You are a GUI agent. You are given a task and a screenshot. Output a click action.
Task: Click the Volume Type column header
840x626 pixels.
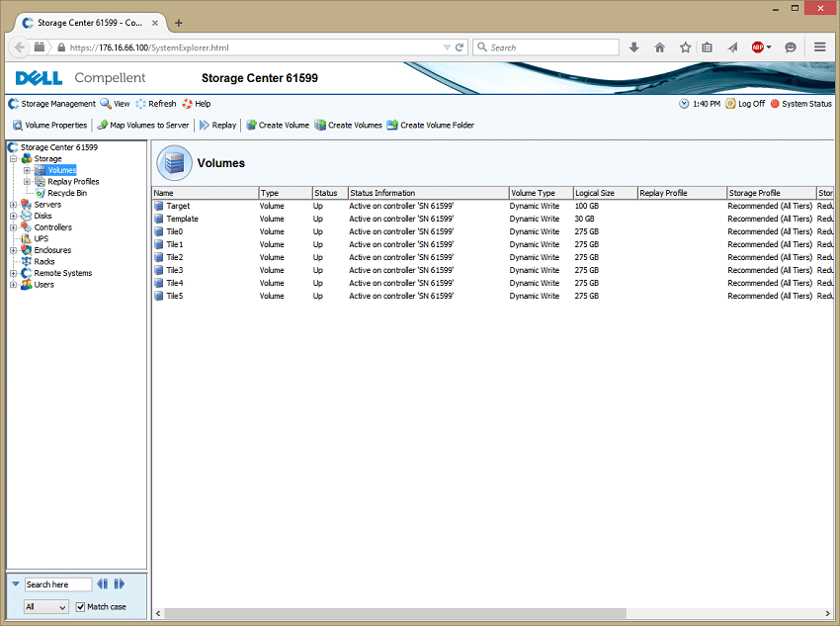pos(542,193)
